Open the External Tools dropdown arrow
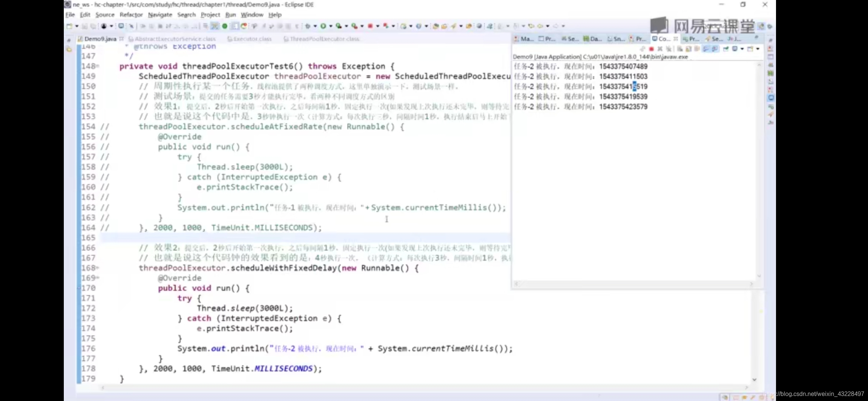This screenshot has height=401, width=868. (x=362, y=26)
